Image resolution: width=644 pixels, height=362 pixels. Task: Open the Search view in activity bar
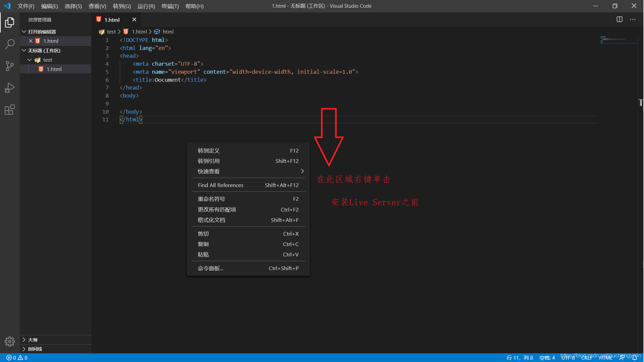click(x=10, y=44)
